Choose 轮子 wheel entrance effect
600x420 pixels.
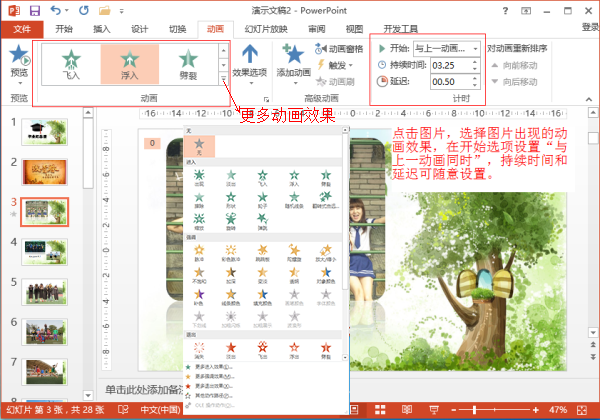[262, 200]
